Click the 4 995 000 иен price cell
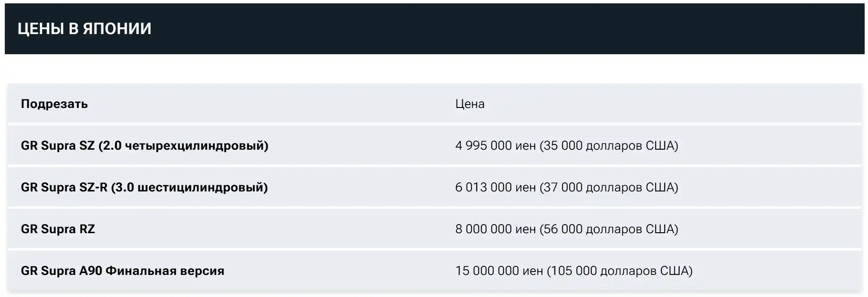This screenshot has width=868, height=297. [495, 145]
